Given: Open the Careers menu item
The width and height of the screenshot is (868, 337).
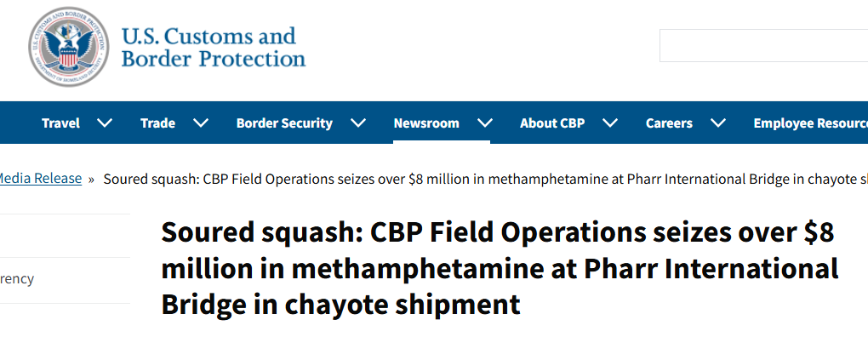Looking at the screenshot, I should click(669, 123).
